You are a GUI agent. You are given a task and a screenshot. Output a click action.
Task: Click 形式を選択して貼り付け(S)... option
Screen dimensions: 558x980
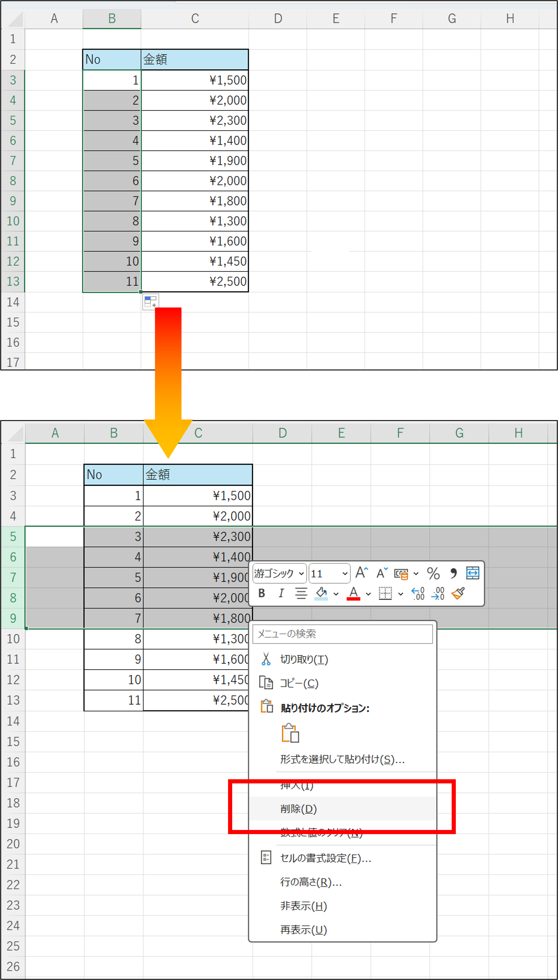(x=342, y=759)
